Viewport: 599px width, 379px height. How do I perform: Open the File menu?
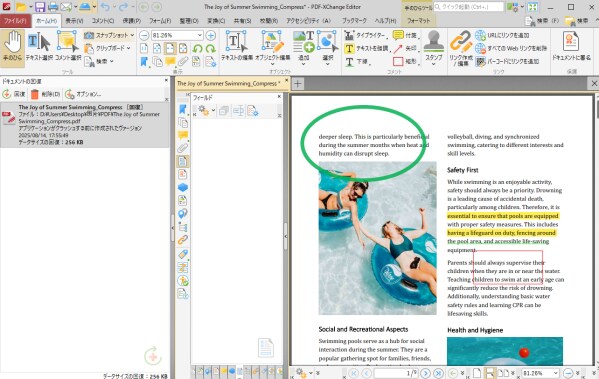tap(16, 21)
